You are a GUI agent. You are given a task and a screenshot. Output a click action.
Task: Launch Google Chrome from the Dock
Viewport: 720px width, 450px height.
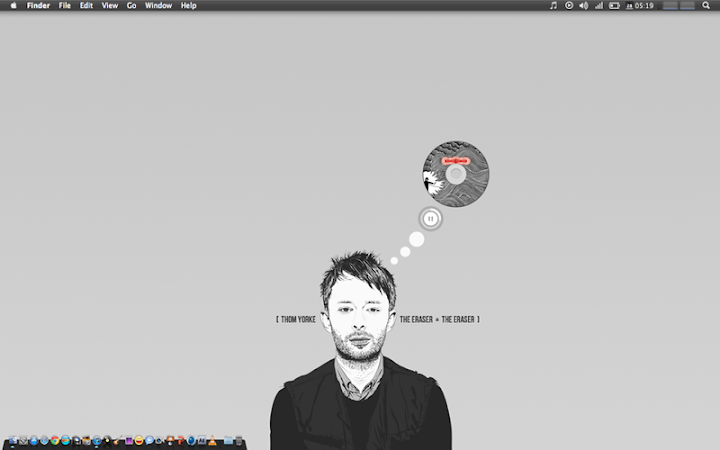(x=55, y=440)
